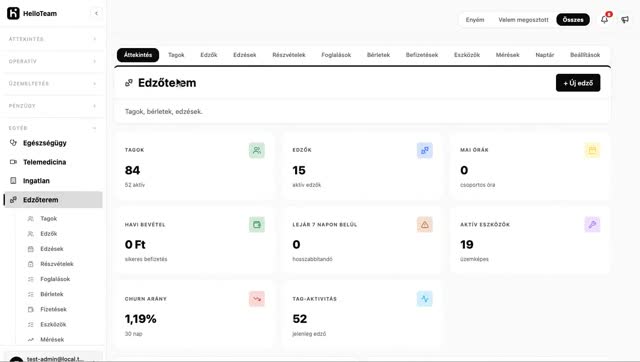Click the blue dumbbell icon on Edzők card
Screen dimensions: 640x362
coord(424,150)
